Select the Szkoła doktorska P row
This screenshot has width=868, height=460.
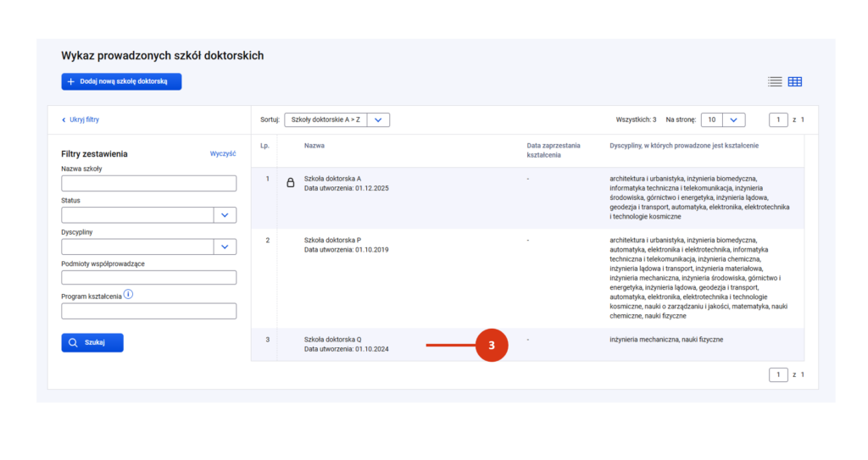tap(332, 240)
